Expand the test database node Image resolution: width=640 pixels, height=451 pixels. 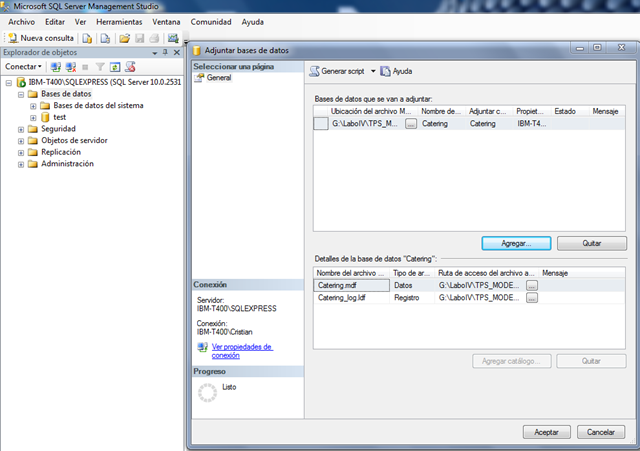tap(33, 118)
